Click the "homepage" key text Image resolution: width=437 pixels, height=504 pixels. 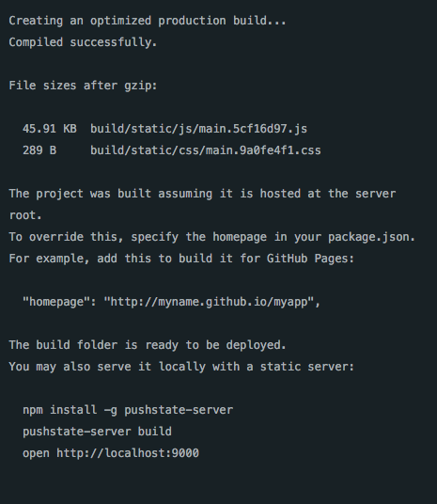coord(56,302)
